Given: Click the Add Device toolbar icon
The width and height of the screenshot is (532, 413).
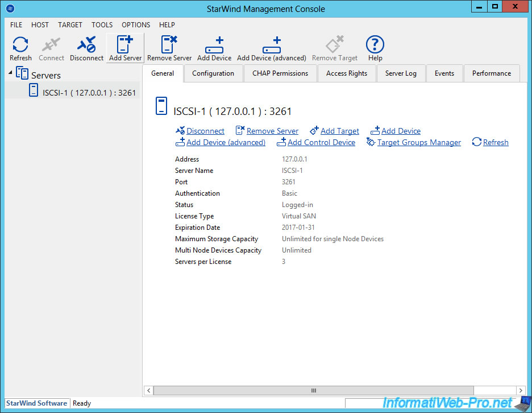Looking at the screenshot, I should 214,44.
